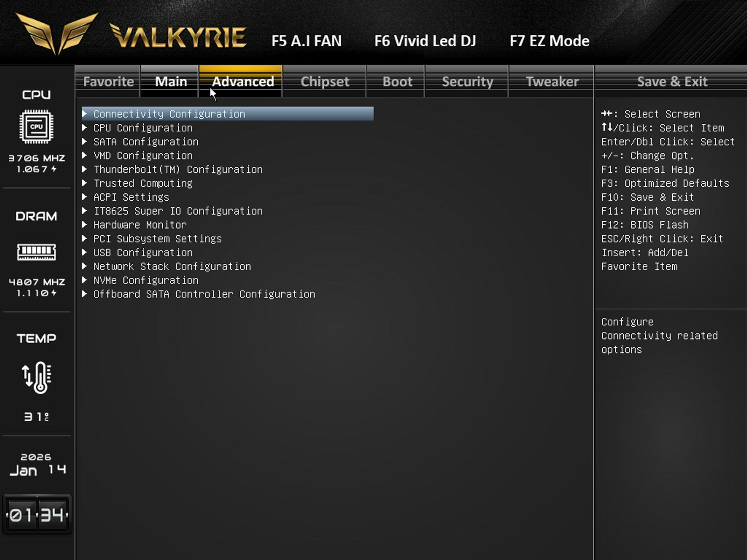Click the DRAM memory module icon
747x560 pixels.
coord(36,252)
